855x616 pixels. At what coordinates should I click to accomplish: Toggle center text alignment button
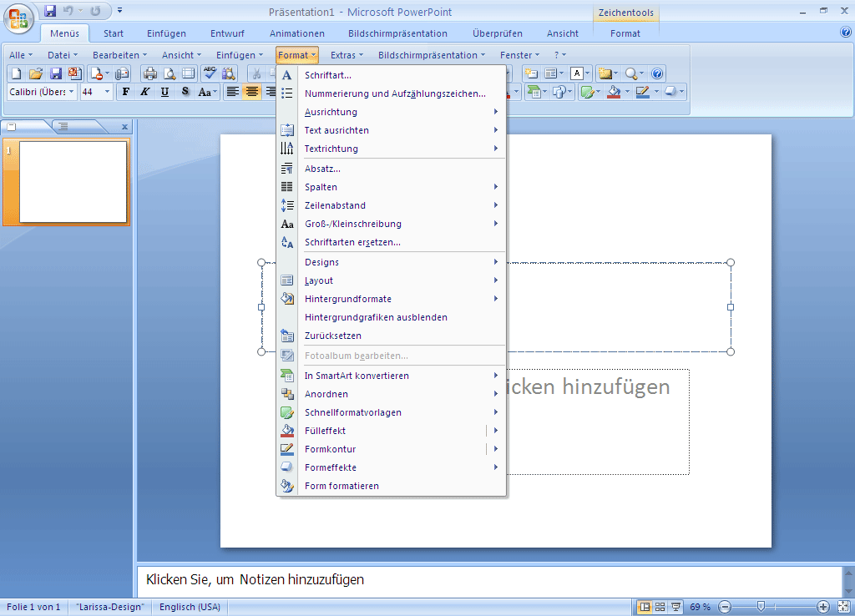pyautogui.click(x=252, y=92)
